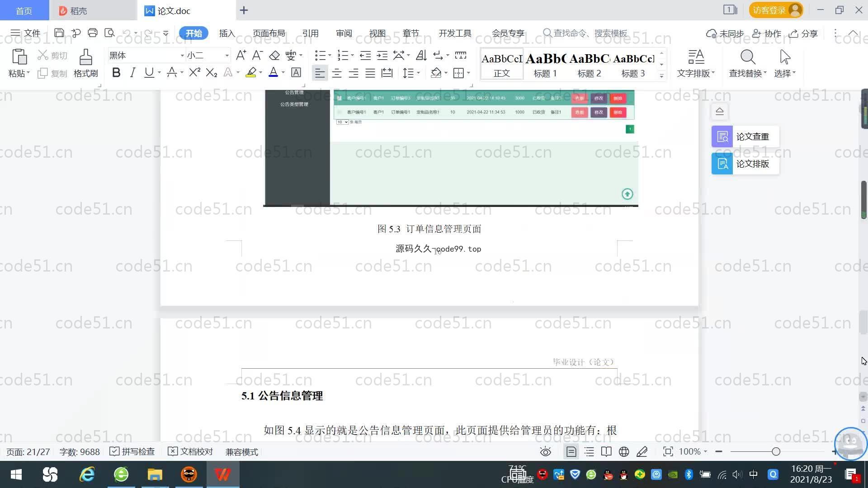868x488 pixels.
Task: Click the Save icon in quick toolbar
Action: point(59,33)
